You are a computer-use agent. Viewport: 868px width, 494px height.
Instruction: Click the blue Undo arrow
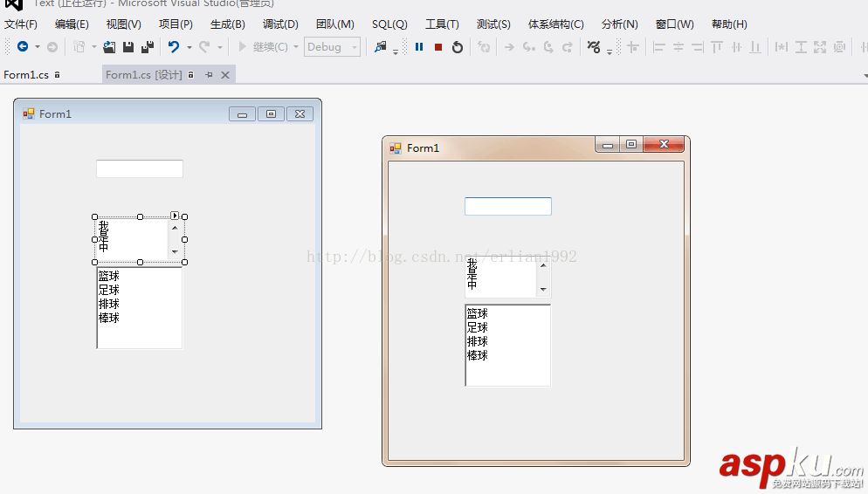click(174, 47)
